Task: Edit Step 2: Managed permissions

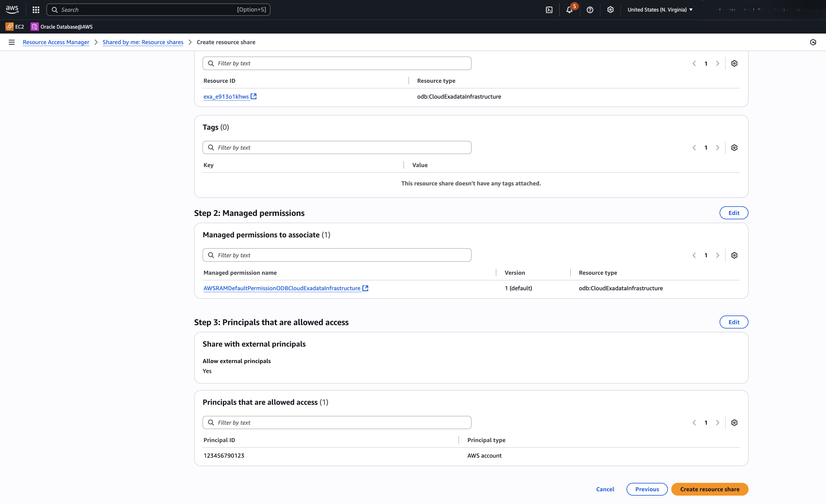Action: [734, 213]
